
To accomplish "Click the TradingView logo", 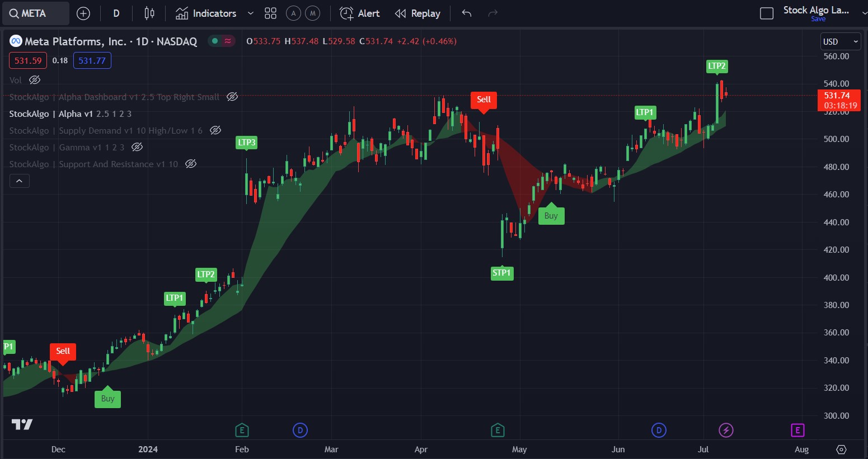I will 22,424.
